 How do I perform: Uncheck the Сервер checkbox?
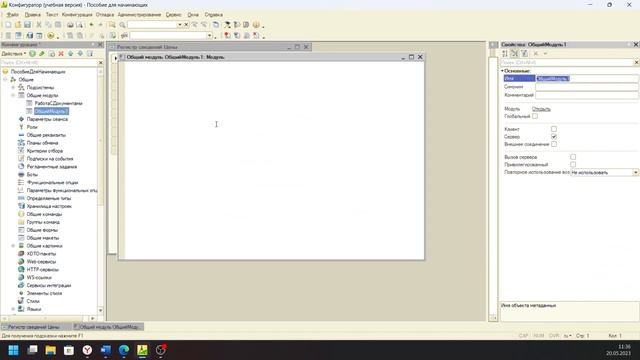click(x=554, y=137)
